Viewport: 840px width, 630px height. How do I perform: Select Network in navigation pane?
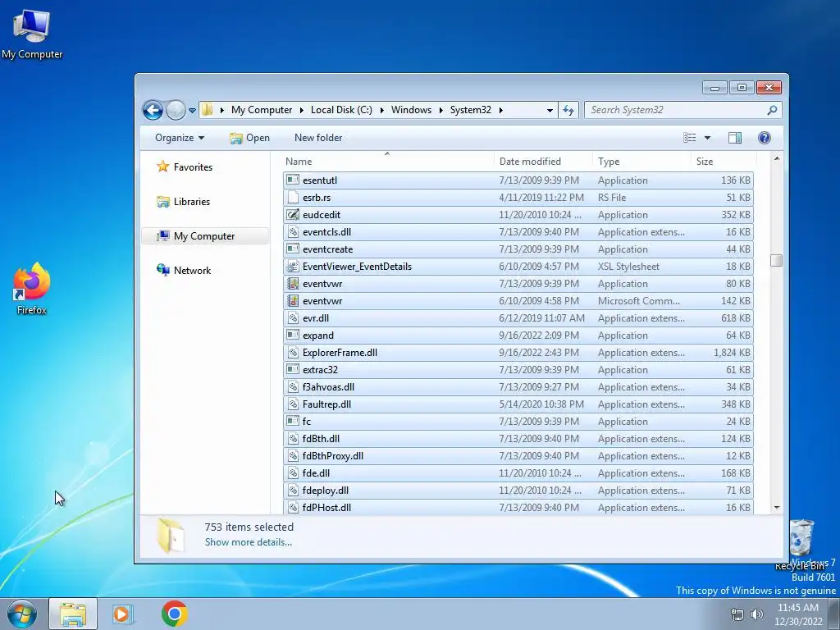(184, 271)
